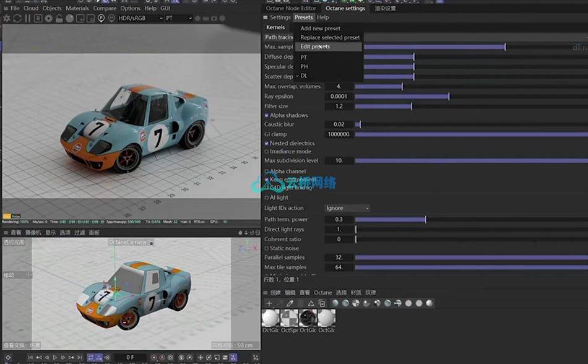Toggle the Keep environment checkbox
This screenshot has height=364, width=588.
tap(267, 180)
